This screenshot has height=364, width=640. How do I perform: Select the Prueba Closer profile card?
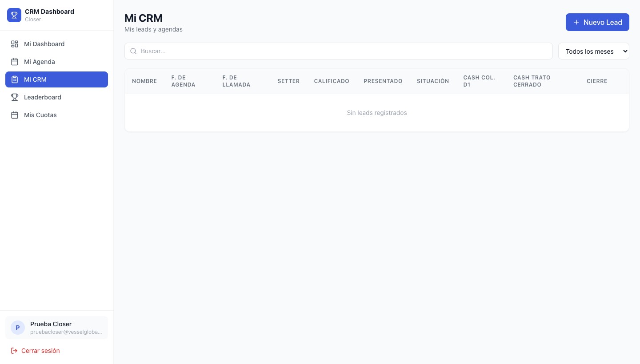pos(56,328)
